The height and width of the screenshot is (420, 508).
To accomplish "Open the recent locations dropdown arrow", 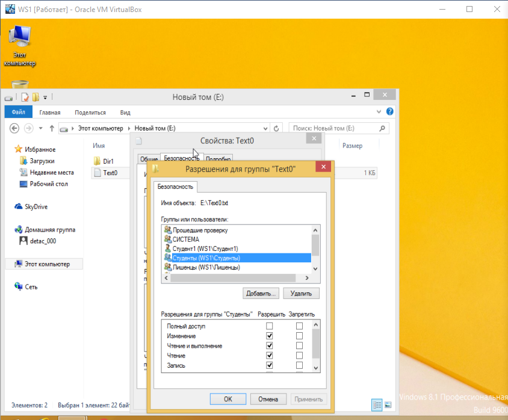I will click(x=40, y=128).
